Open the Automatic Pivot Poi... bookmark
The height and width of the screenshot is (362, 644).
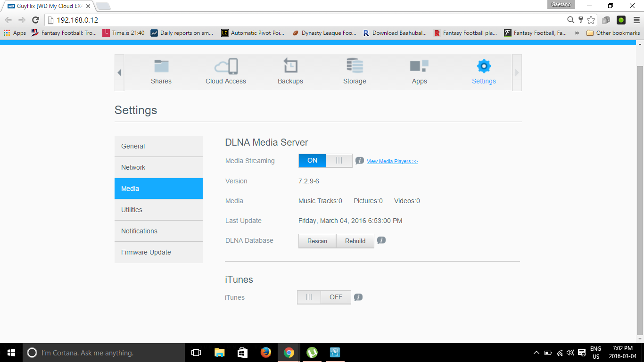[253, 33]
